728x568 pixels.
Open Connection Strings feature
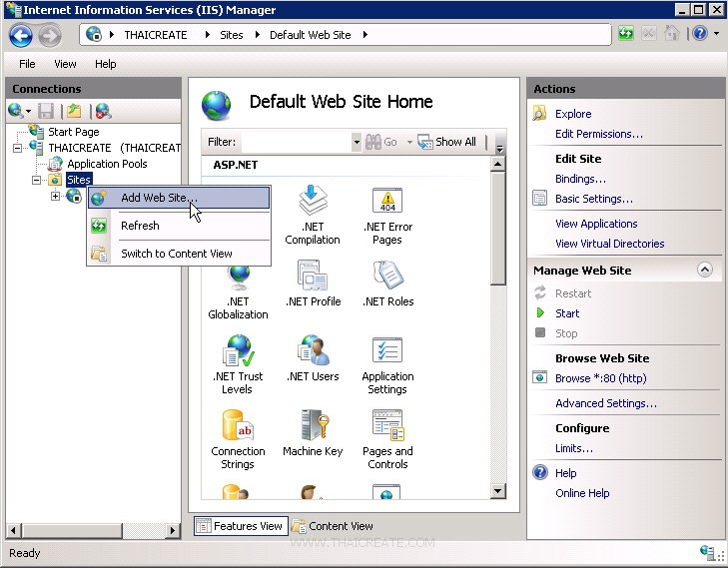point(238,439)
